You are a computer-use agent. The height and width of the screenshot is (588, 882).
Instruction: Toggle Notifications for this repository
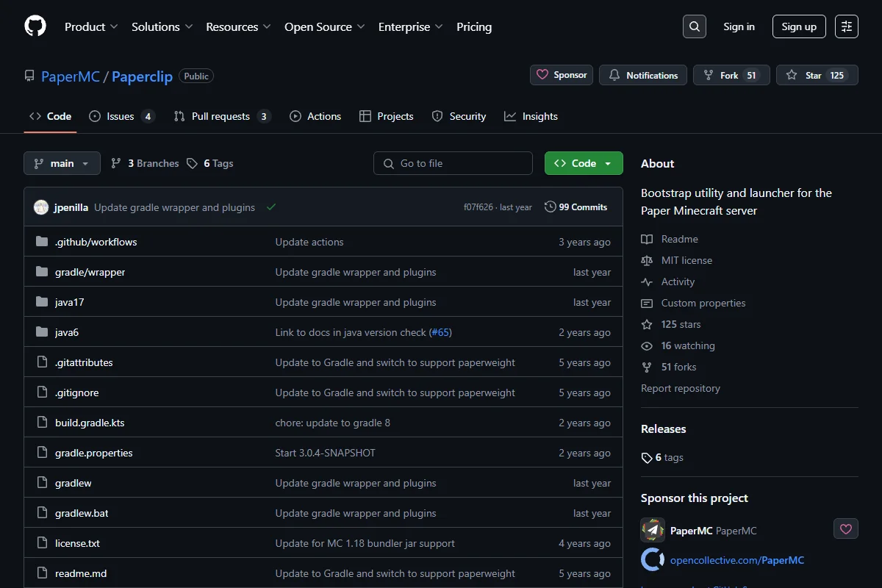pos(643,75)
